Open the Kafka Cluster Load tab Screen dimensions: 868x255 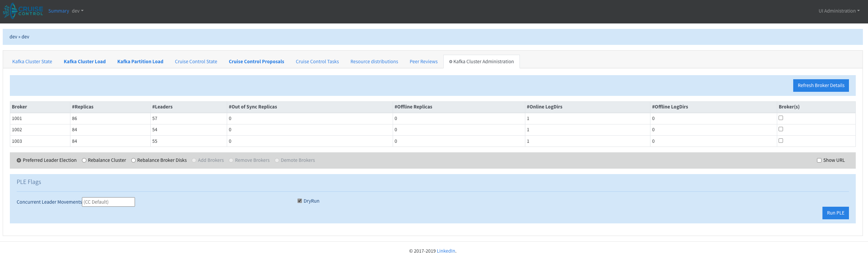[x=85, y=62]
